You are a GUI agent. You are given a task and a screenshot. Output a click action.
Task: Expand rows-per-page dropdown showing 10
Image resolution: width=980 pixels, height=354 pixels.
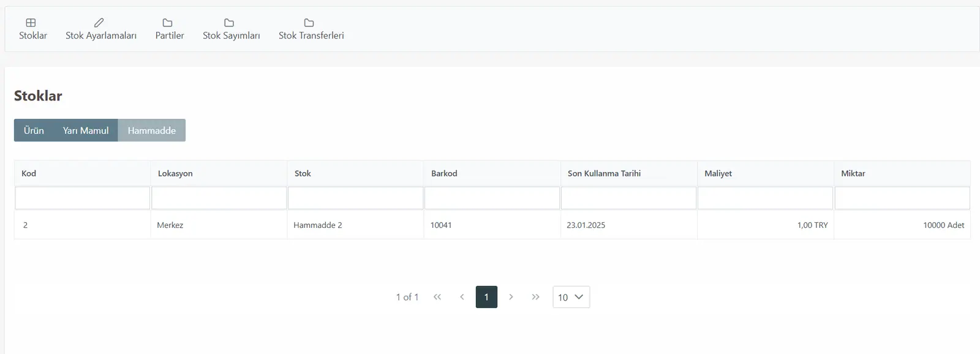(571, 297)
